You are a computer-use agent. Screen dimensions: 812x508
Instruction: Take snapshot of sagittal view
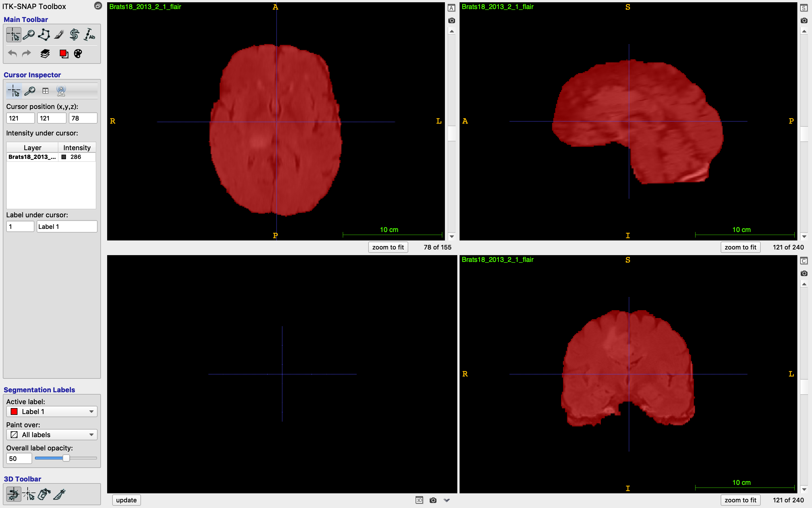click(804, 21)
